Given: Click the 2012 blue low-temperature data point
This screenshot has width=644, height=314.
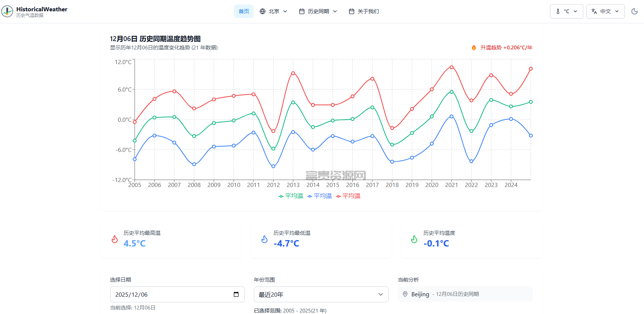Looking at the screenshot, I should 274,166.
